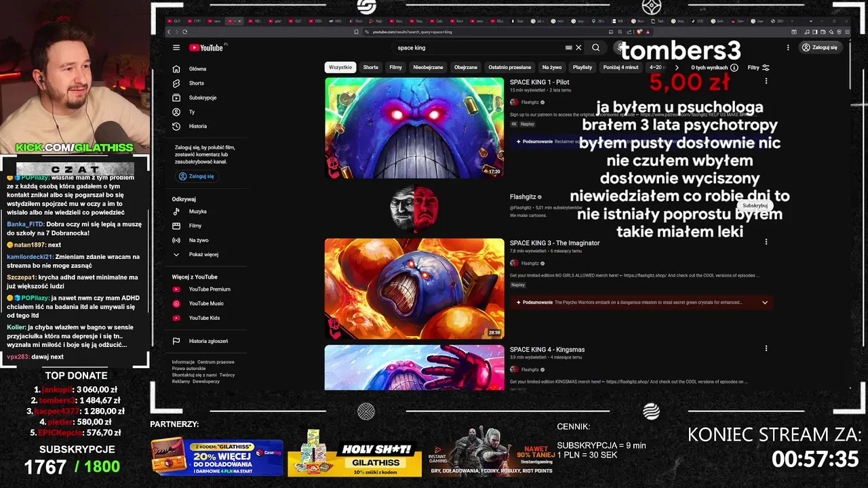Open the Skontaktuj się z nami footer link
Screen dimensions: 868x488
tap(194, 375)
